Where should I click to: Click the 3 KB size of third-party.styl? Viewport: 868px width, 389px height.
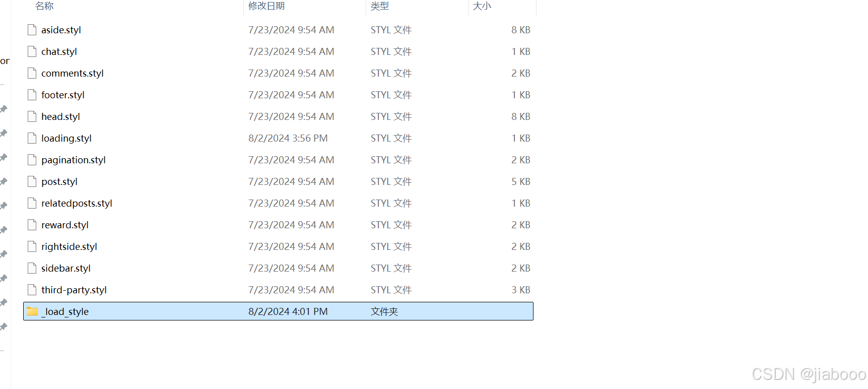tap(521, 290)
